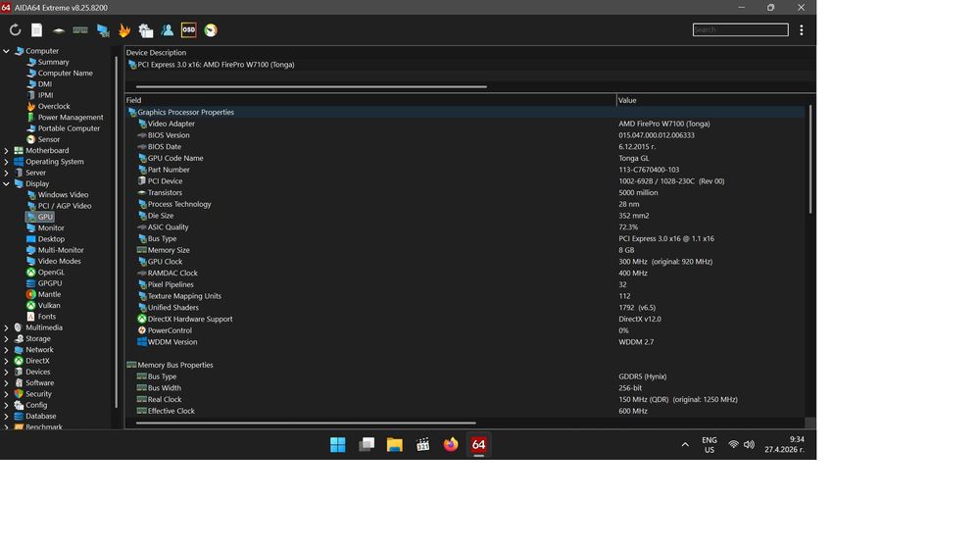Expand the Motherboard tree node
Image resolution: width=980 pixels, height=552 pixels.
[x=6, y=151]
